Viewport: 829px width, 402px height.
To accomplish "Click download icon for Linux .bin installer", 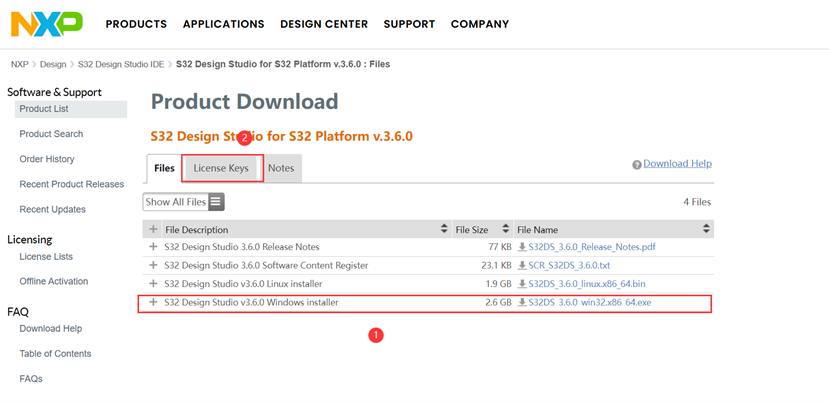I will click(x=522, y=284).
